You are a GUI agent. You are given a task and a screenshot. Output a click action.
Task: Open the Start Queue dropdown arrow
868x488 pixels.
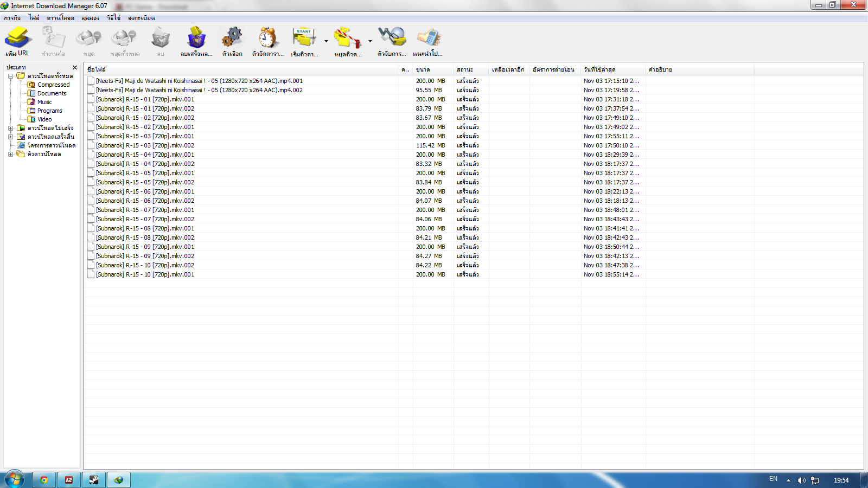tap(326, 41)
